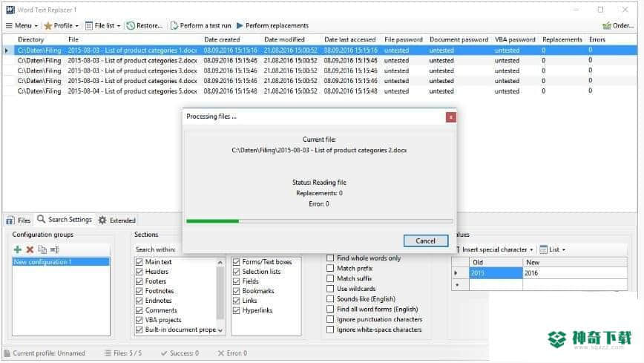The height and width of the screenshot is (363, 644).
Task: Click the Restore toolbar button
Action: click(x=144, y=25)
